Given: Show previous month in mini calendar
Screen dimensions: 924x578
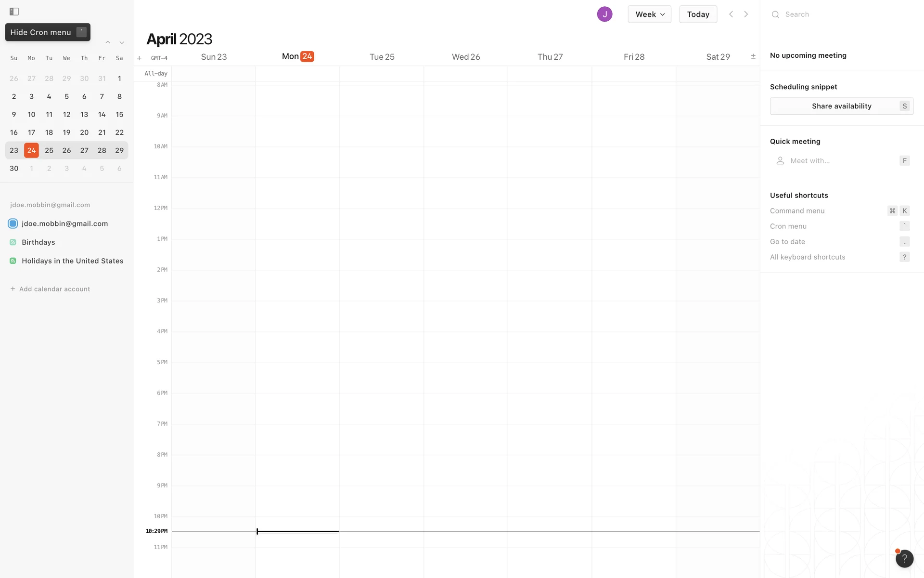Looking at the screenshot, I should (x=108, y=43).
